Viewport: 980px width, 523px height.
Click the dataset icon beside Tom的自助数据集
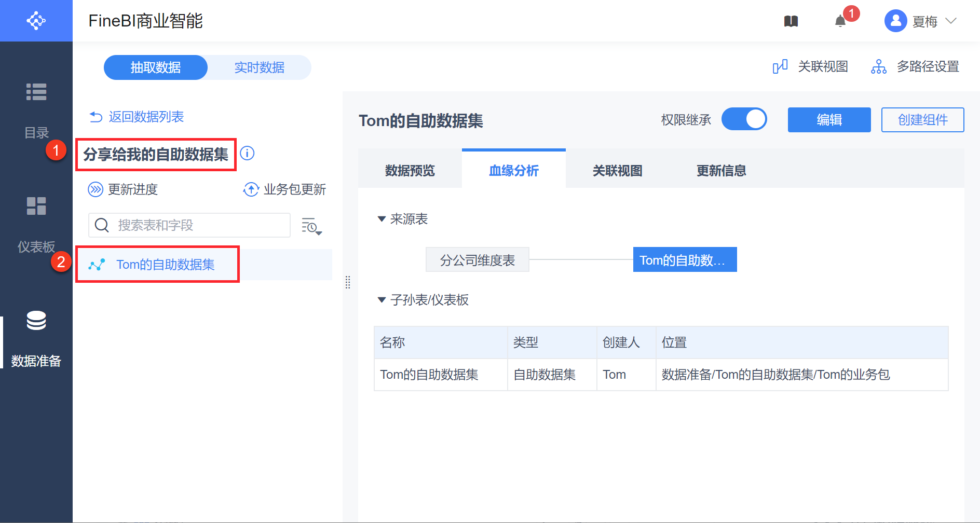tap(97, 265)
